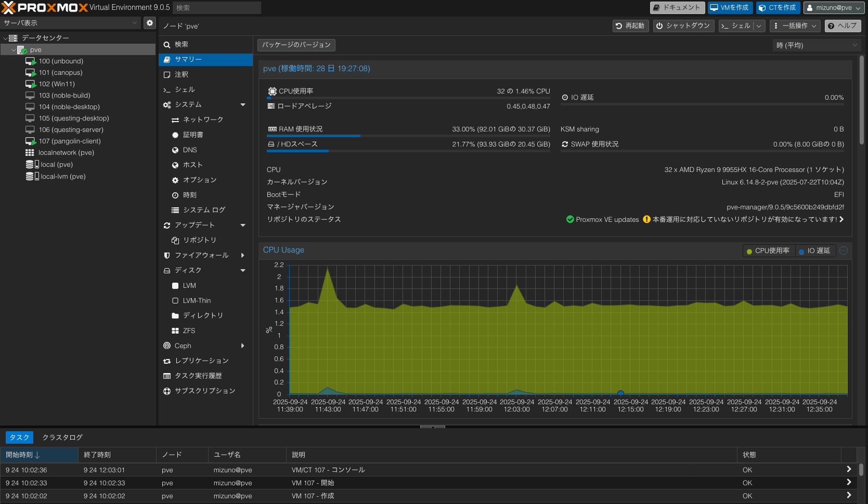
Task: Collapse the データセンター tree node
Action: click(5, 38)
